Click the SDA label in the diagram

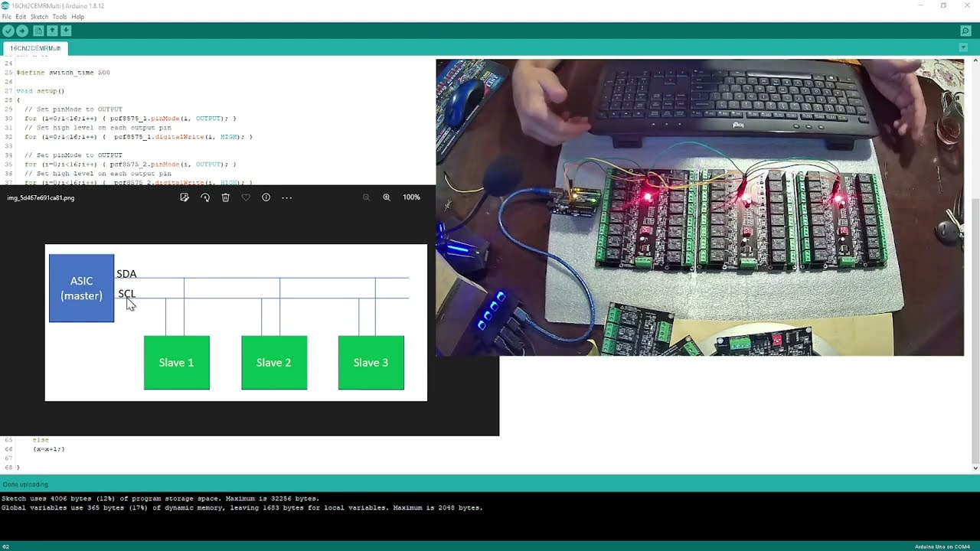point(126,274)
